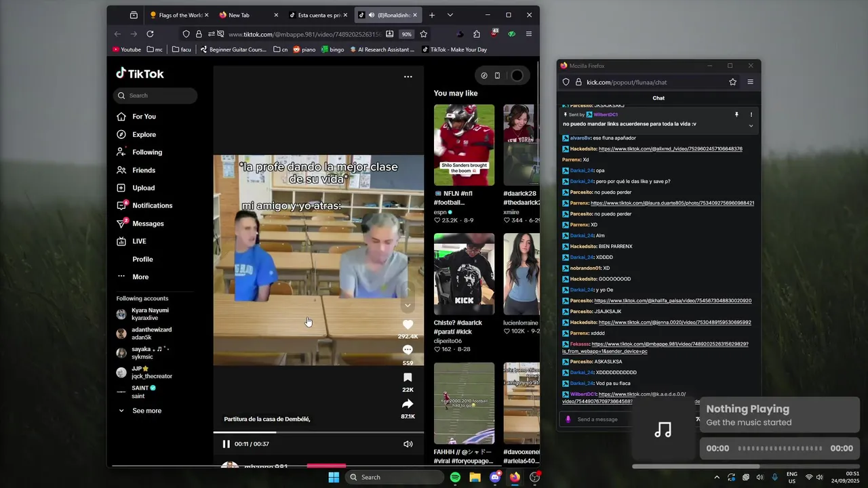Go to next video with down chevron
Image resolution: width=868 pixels, height=488 pixels.
click(x=408, y=306)
